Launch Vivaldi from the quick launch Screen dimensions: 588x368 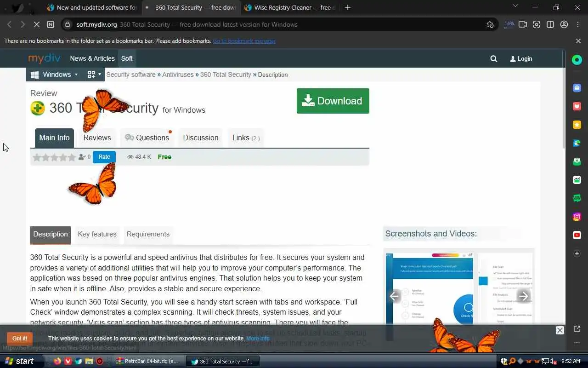[68, 361]
